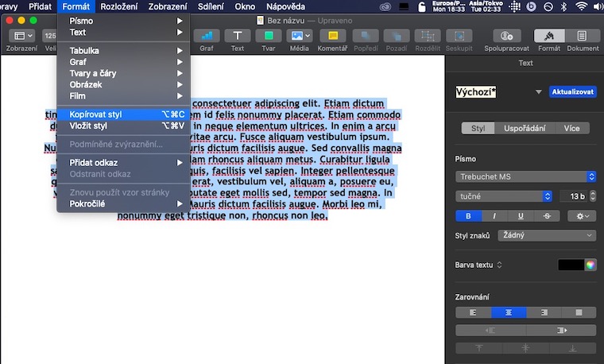The height and width of the screenshot is (364, 604).
Task: Open Rozložení menu in menu bar
Action: pos(119,6)
